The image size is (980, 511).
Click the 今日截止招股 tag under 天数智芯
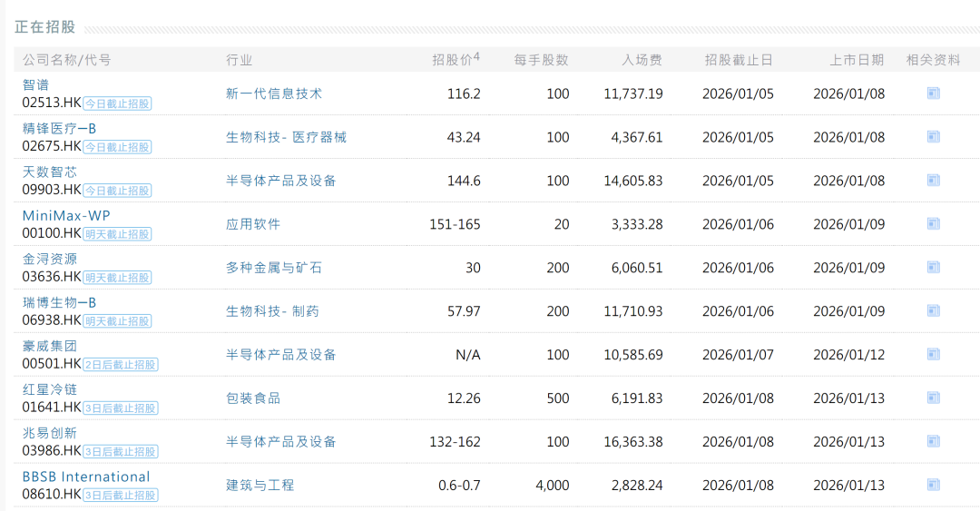pyautogui.click(x=117, y=190)
